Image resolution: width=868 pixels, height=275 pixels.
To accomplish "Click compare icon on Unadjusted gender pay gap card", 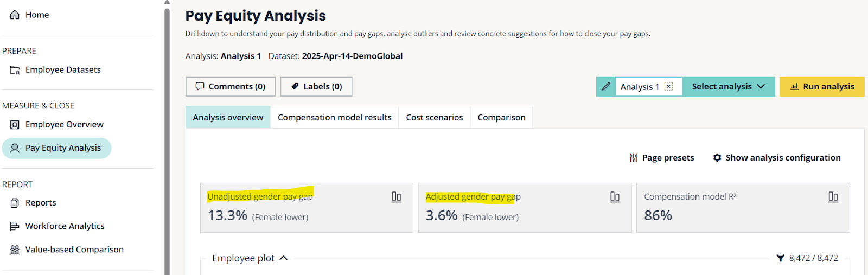I will pos(397,197).
